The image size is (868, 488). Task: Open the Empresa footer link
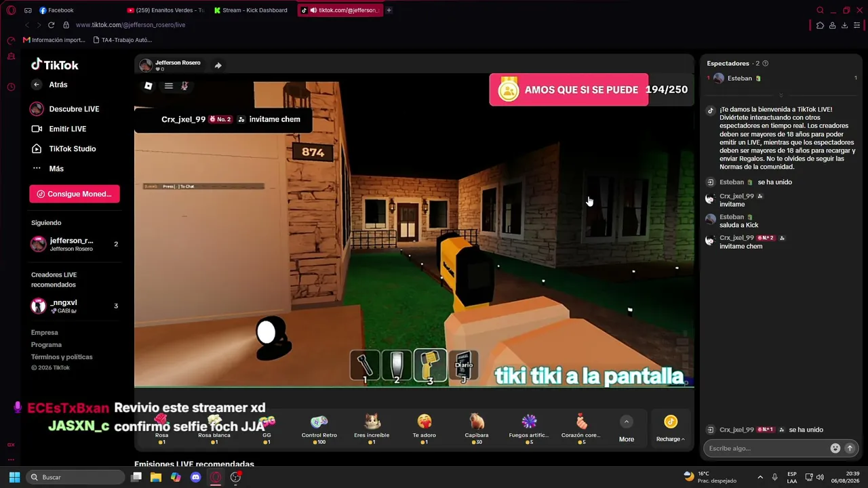pos(45,333)
